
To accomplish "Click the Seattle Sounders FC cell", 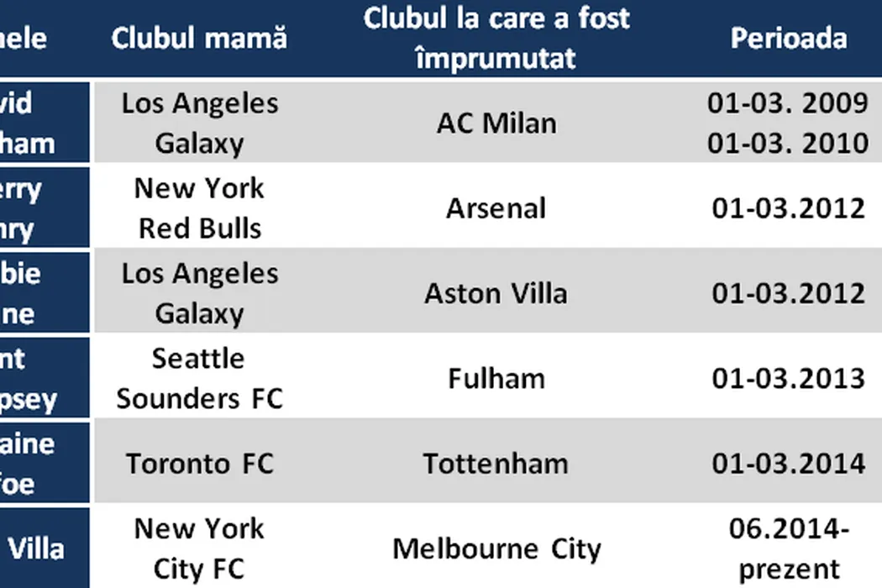I will click(199, 378).
